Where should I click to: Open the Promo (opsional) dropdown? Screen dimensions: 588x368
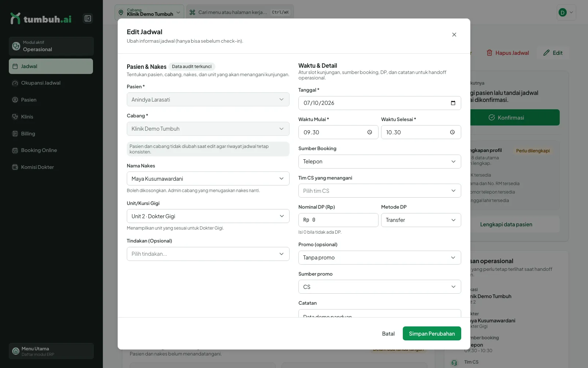pos(380,258)
